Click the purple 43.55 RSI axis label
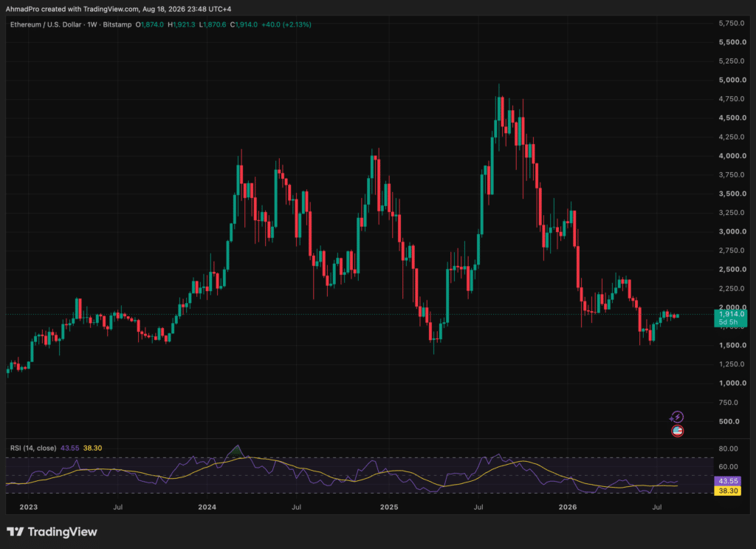The height and width of the screenshot is (549, 756). [727, 481]
